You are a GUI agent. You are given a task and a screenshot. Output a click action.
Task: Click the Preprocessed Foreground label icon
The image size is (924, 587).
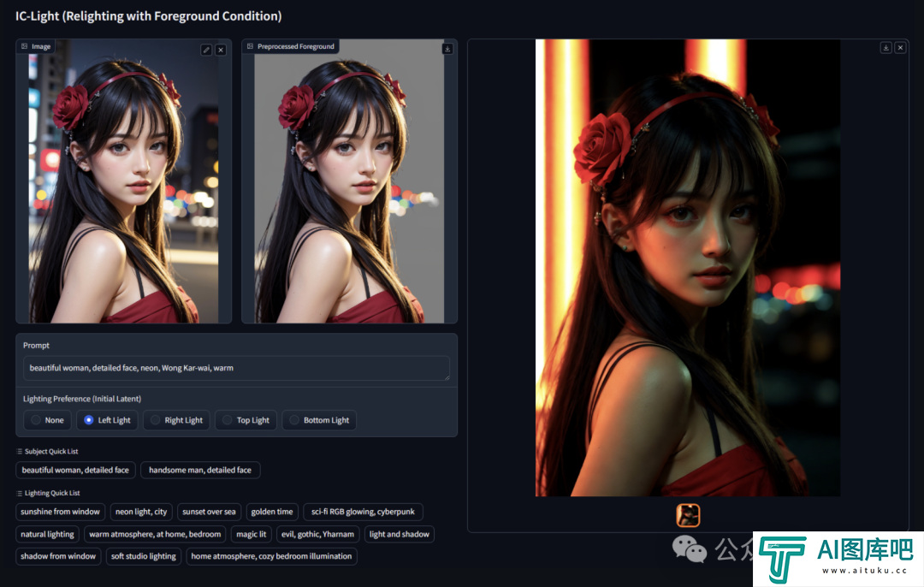point(251,46)
